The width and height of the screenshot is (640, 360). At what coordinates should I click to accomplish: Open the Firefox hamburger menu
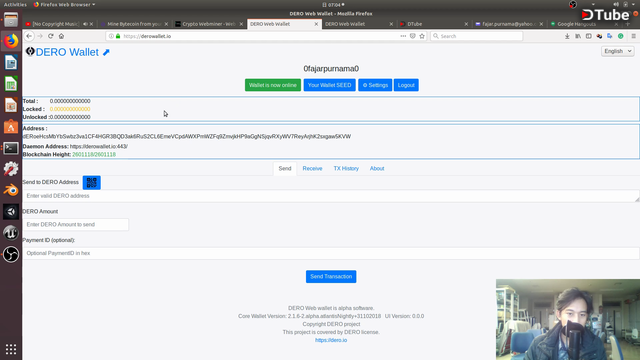633,36
